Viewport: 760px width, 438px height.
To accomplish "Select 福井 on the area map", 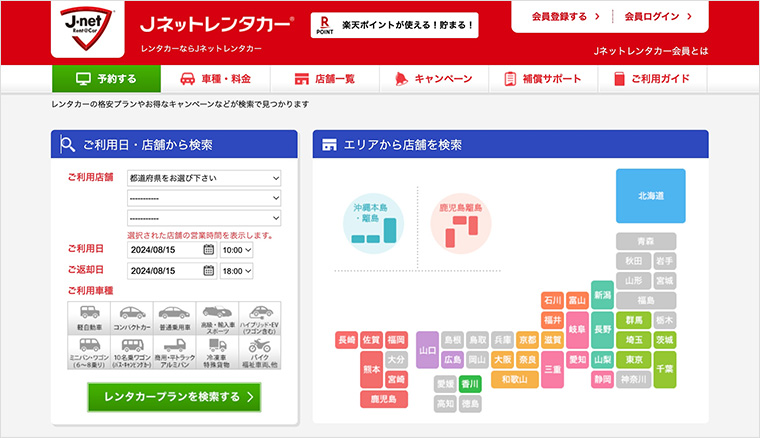I will (553, 320).
